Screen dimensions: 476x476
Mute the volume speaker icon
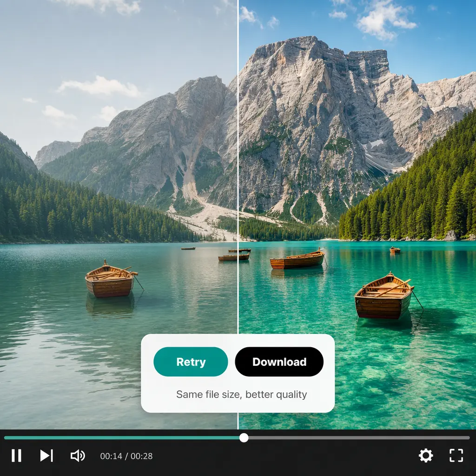(x=78, y=456)
